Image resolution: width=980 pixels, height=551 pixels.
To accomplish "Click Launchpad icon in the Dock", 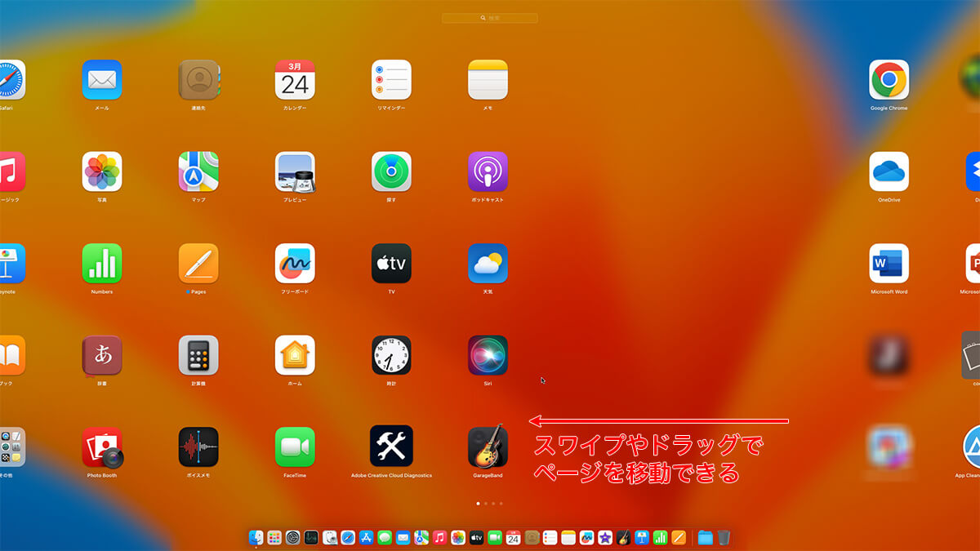I will [x=274, y=537].
